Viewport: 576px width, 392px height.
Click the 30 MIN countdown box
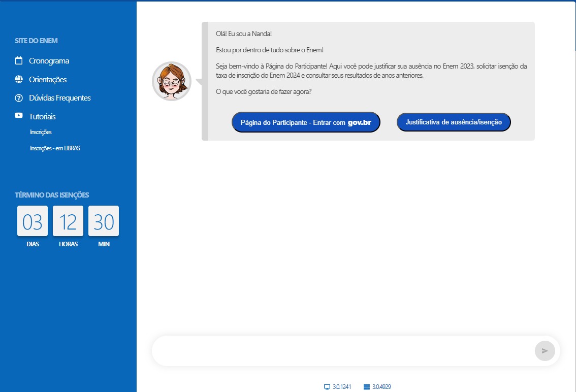pyautogui.click(x=104, y=221)
